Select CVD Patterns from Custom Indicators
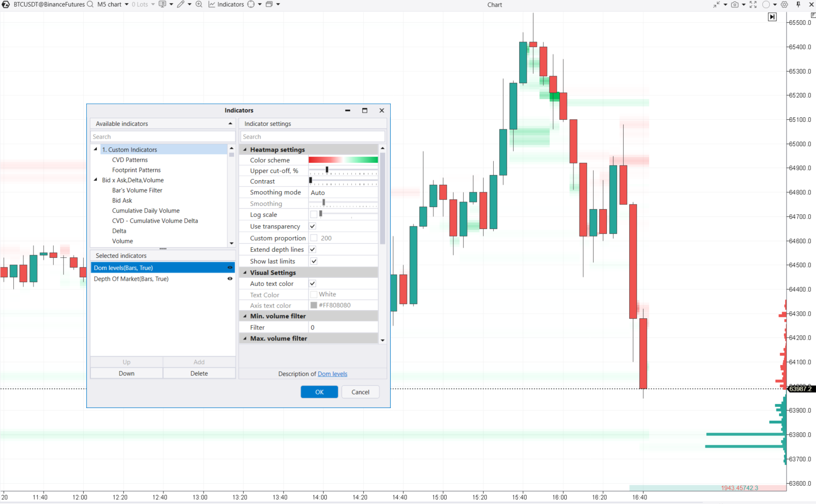 130,159
